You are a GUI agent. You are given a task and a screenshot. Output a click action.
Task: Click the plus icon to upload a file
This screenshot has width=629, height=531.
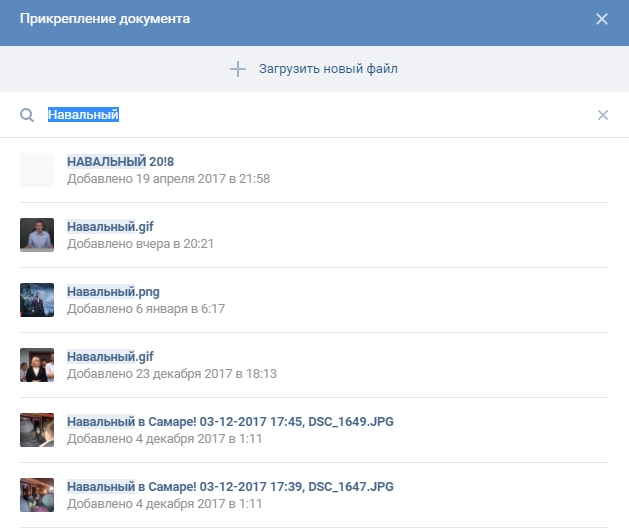pos(237,69)
